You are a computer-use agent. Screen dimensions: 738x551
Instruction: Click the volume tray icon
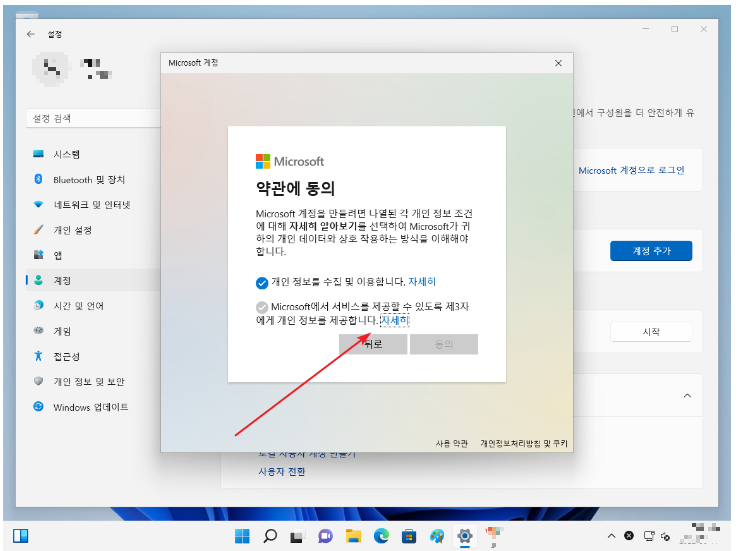666,536
